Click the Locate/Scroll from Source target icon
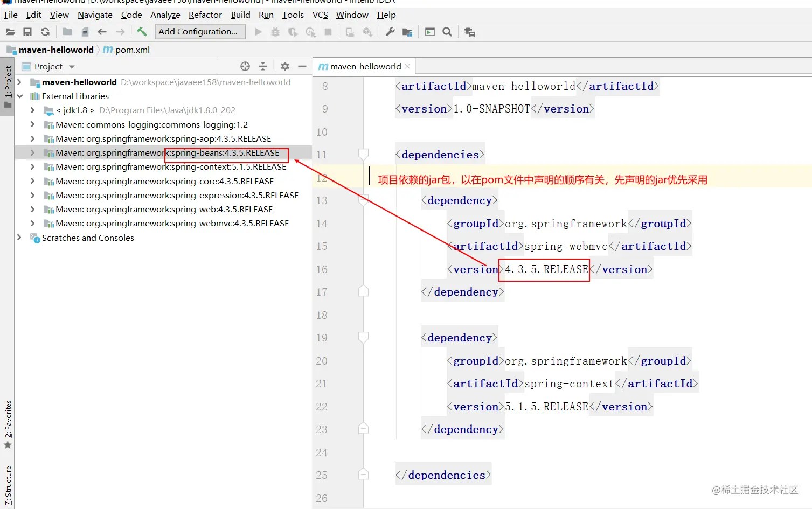Viewport: 812px width, 509px height. [x=245, y=66]
